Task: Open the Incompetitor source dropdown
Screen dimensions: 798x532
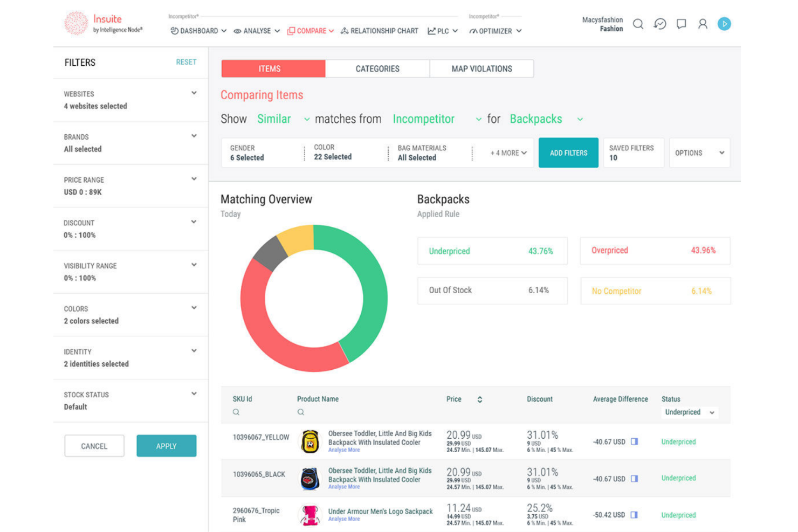Action: [x=437, y=119]
